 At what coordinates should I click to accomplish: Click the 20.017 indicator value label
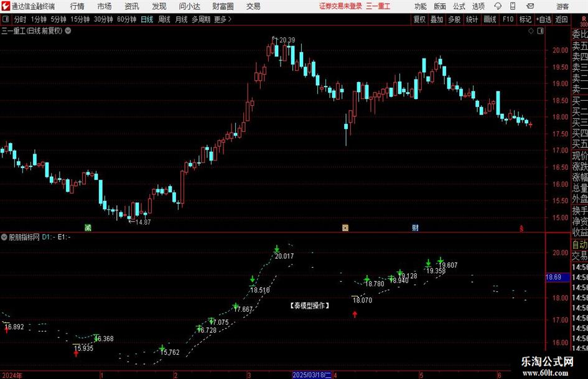tap(284, 256)
